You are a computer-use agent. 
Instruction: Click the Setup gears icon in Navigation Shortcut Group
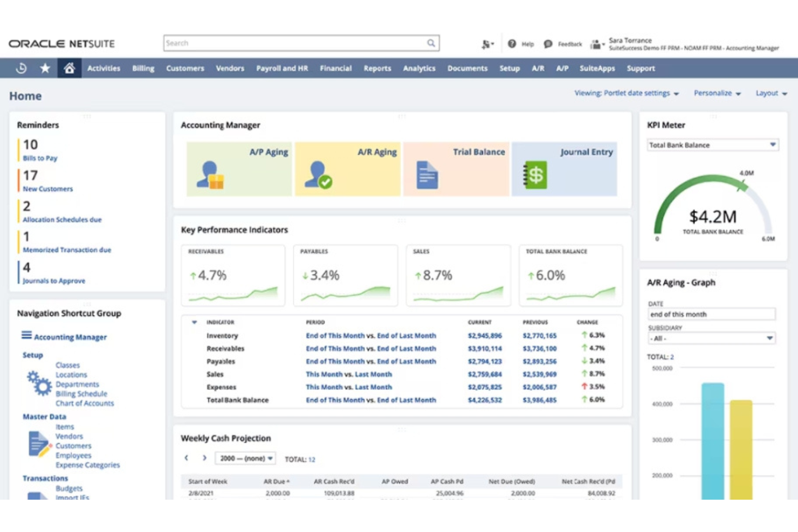click(38, 383)
